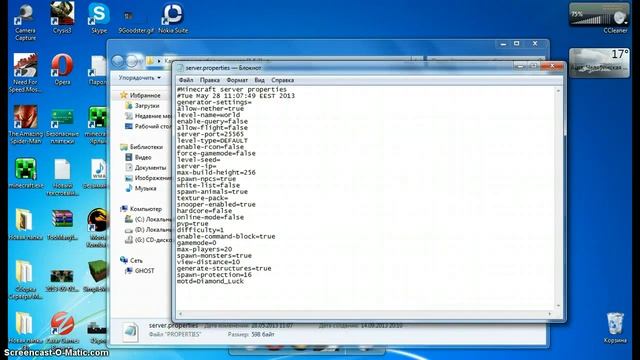Screen dimensions: 640x360
Task: Select the minecraft.exe desktop icon
Action: [25, 173]
